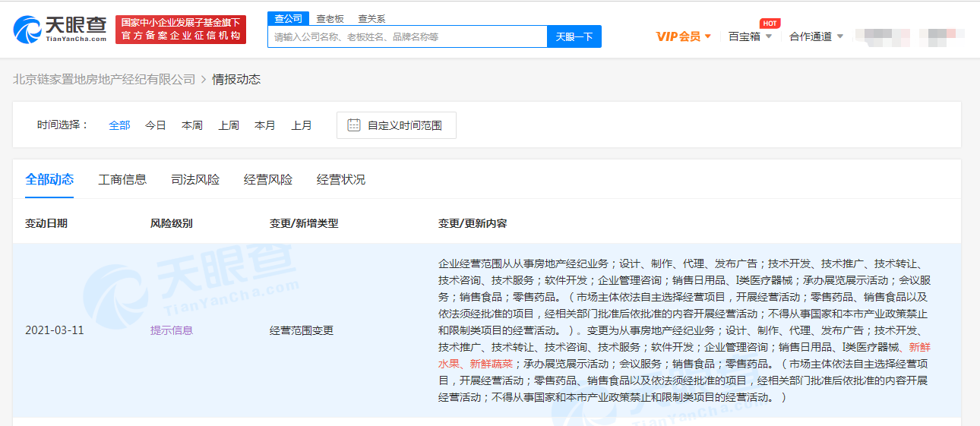The image size is (980, 426).
Task: Click the 经营范围变更 type cell
Action: point(302,330)
